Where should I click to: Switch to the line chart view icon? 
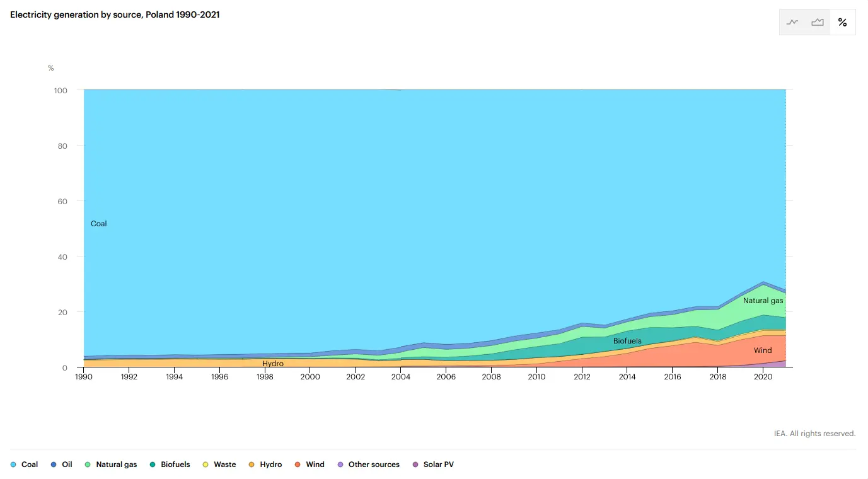point(792,22)
